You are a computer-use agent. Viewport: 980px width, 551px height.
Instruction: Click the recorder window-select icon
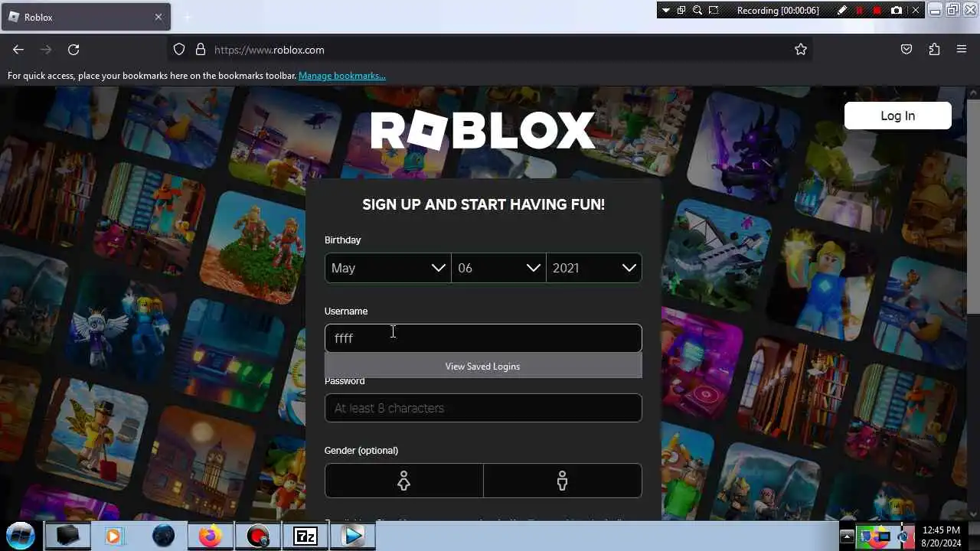(x=681, y=10)
